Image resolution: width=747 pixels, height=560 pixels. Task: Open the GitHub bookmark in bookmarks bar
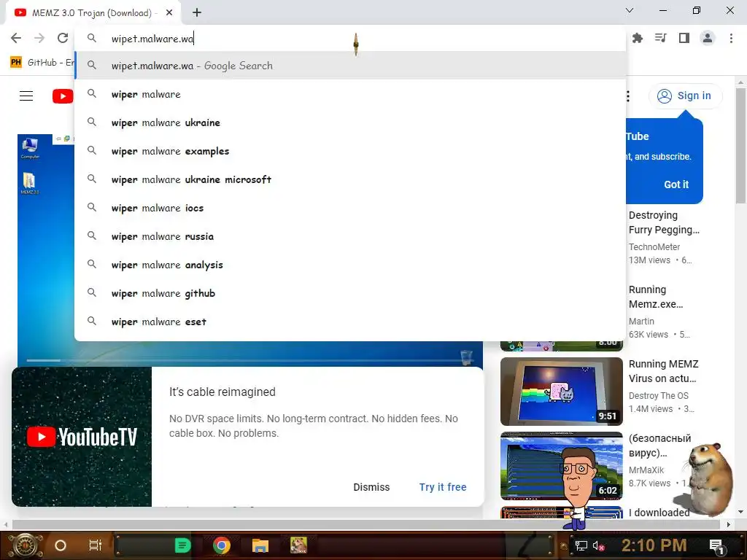pos(42,63)
